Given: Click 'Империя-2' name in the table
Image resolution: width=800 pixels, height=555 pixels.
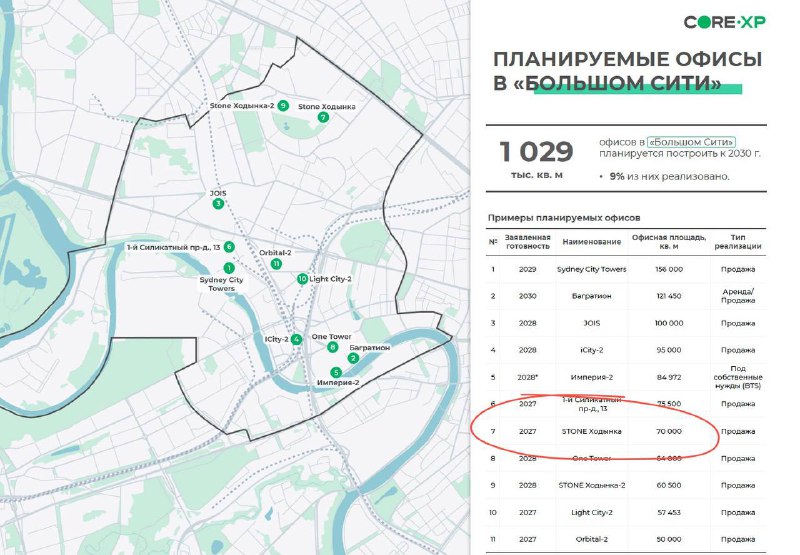Looking at the screenshot, I should click(x=591, y=377).
